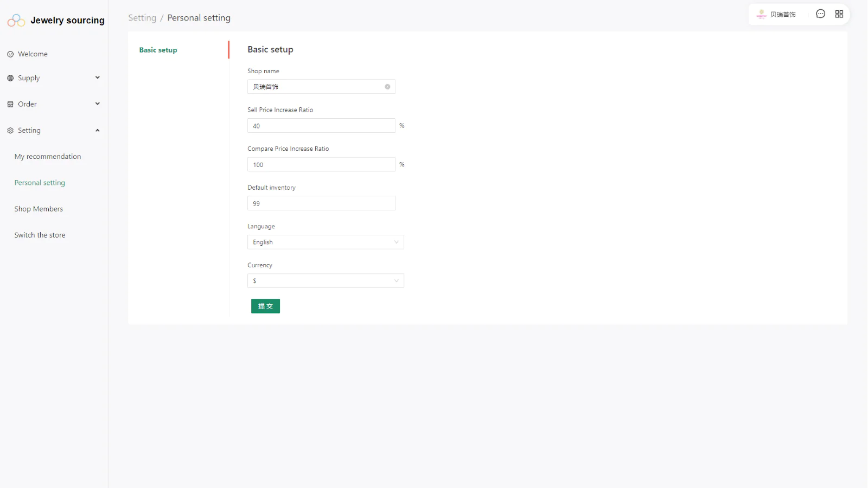Open the Language dropdown
868x488 pixels.
point(325,242)
